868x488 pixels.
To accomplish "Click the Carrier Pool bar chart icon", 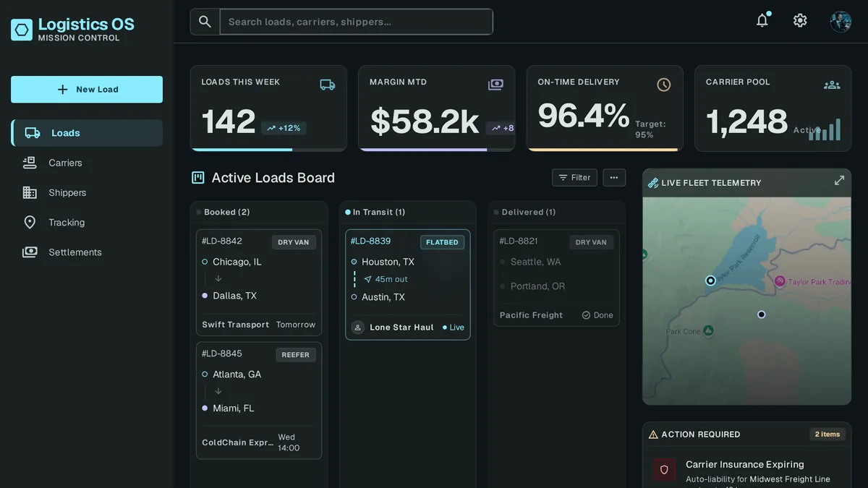I will 825,130.
